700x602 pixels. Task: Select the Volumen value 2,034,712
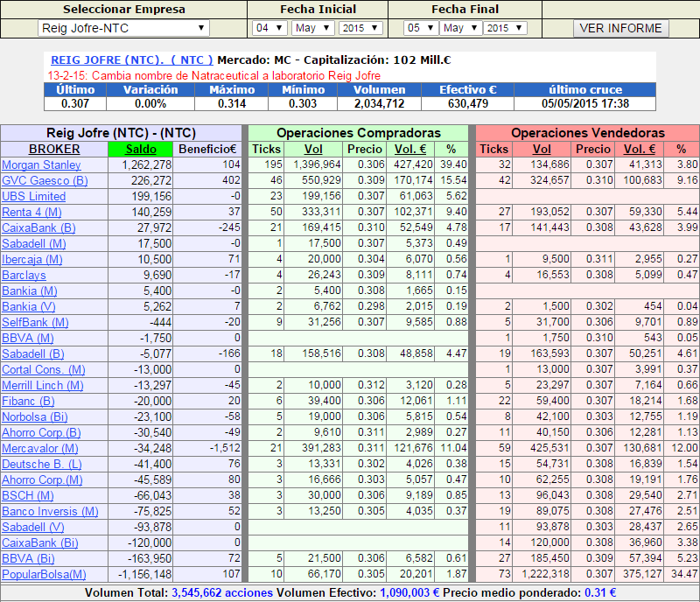coord(379,103)
